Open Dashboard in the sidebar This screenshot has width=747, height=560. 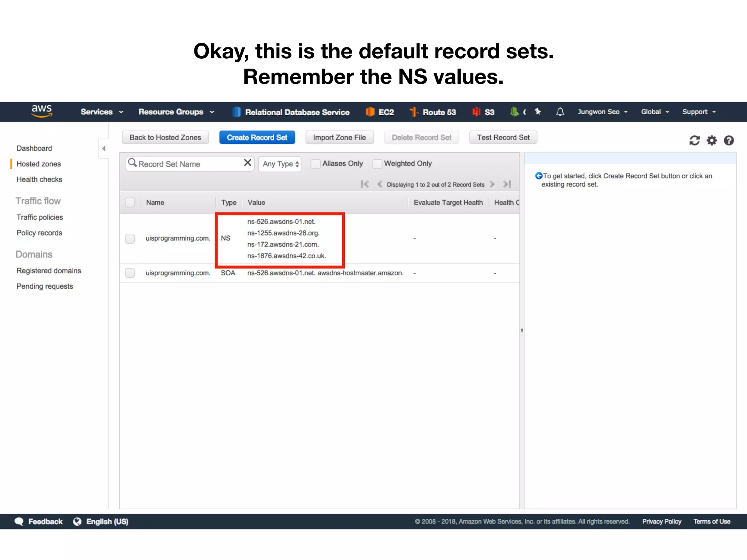click(x=34, y=148)
